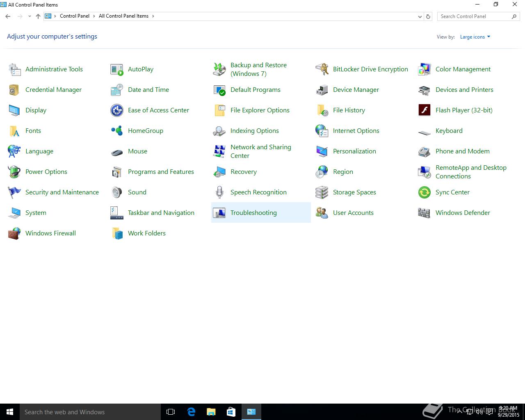The image size is (525, 420).
Task: Open the View by Large icons dropdown
Action: (x=475, y=37)
